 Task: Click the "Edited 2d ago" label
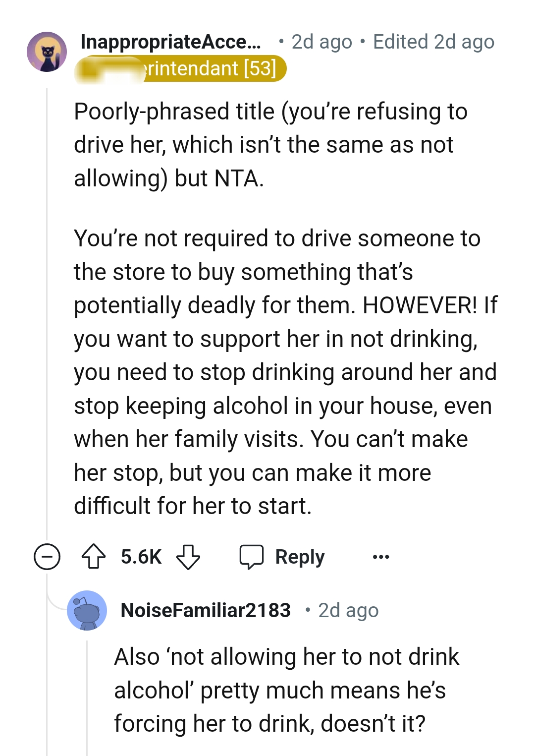pyautogui.click(x=432, y=42)
